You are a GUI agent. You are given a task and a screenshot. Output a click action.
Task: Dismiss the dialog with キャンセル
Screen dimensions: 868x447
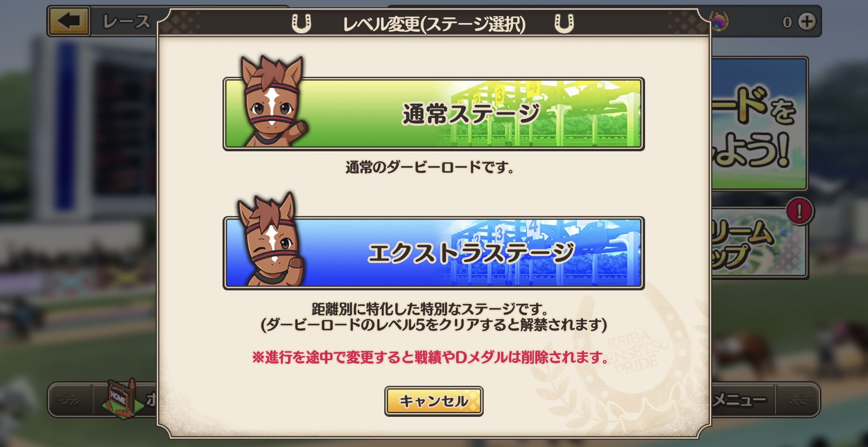434,401
